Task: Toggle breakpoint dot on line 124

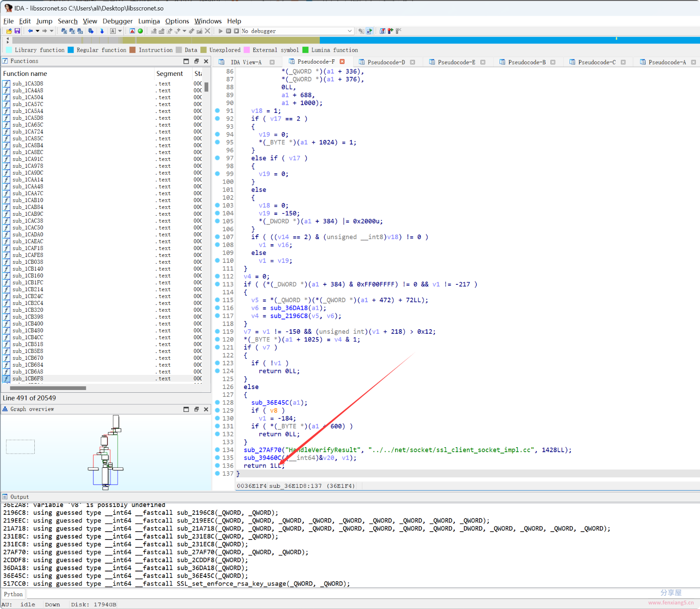Action: tap(217, 371)
